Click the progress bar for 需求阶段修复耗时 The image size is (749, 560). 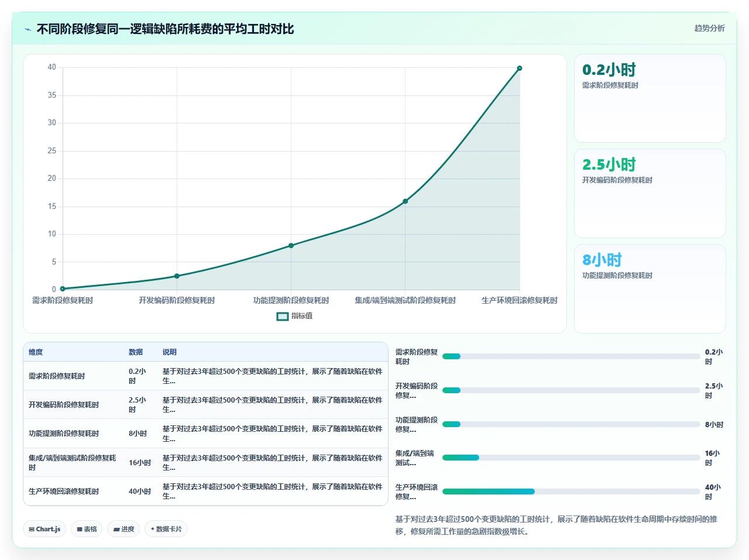coord(571,356)
